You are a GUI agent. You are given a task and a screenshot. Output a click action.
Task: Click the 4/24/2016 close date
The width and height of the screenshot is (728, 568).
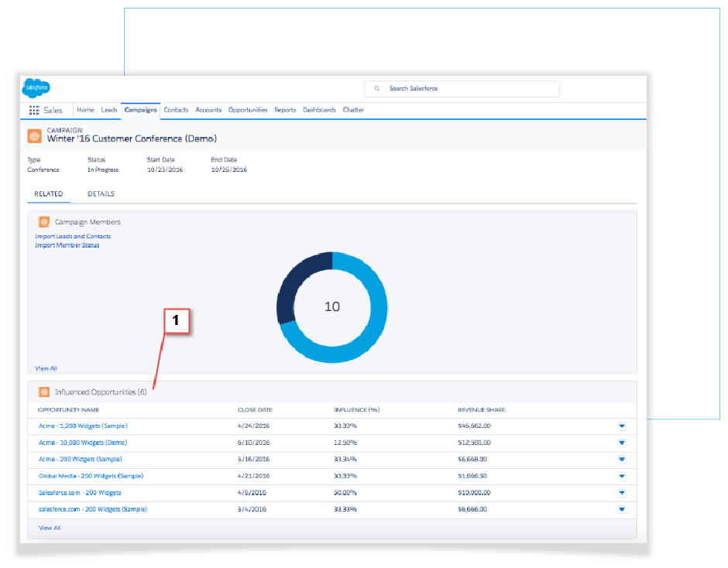pos(253,426)
